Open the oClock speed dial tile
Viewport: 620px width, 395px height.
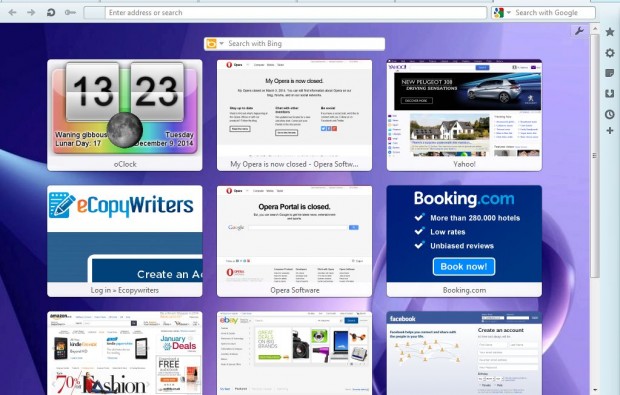pyautogui.click(x=125, y=115)
